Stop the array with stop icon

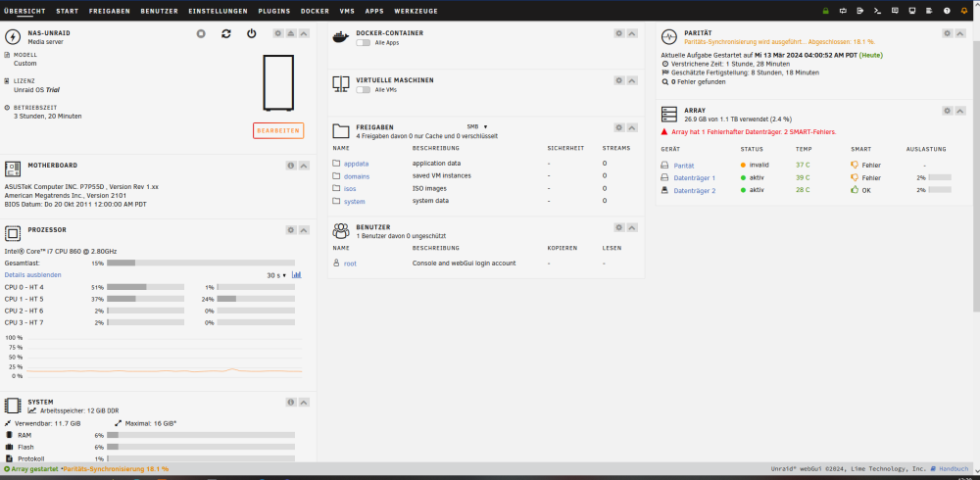(x=201, y=33)
